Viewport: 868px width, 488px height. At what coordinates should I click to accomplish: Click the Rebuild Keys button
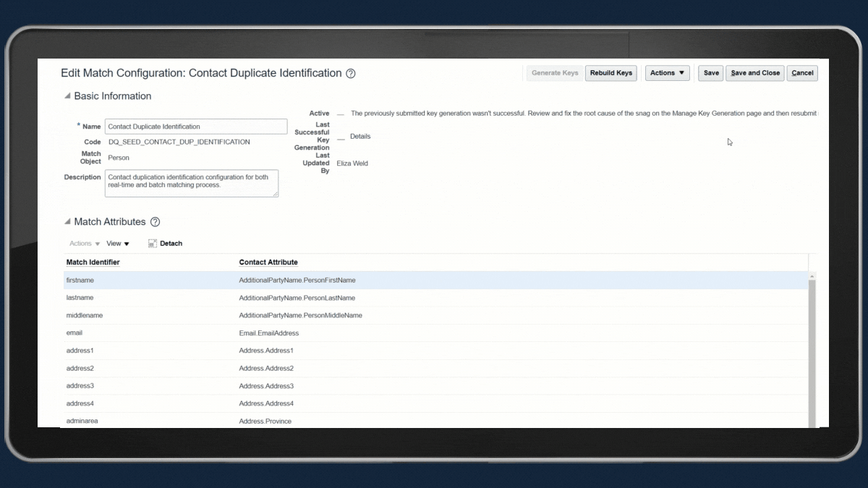click(x=610, y=73)
